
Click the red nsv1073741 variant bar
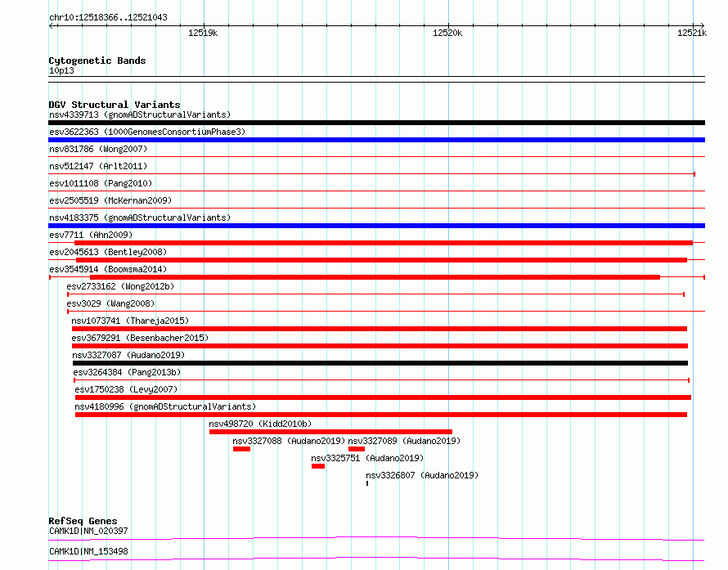(380, 329)
